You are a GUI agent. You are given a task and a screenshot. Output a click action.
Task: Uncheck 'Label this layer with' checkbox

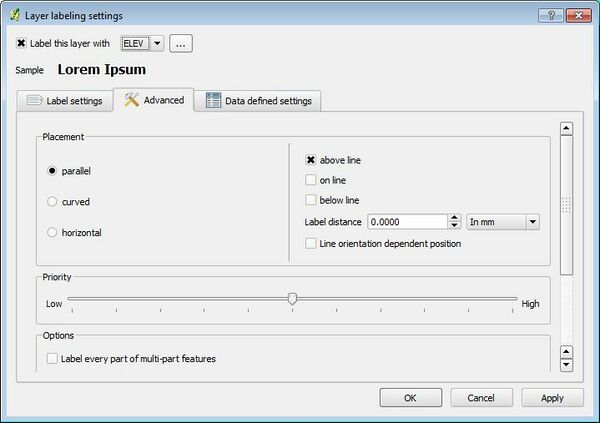22,44
